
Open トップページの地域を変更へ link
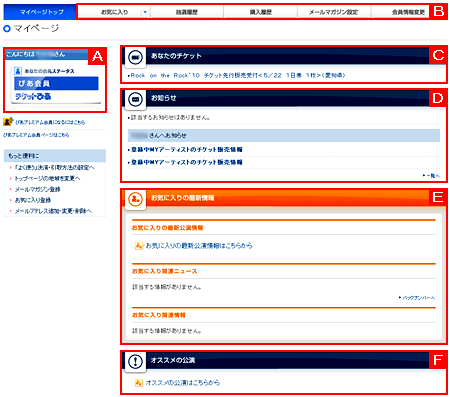47,179
